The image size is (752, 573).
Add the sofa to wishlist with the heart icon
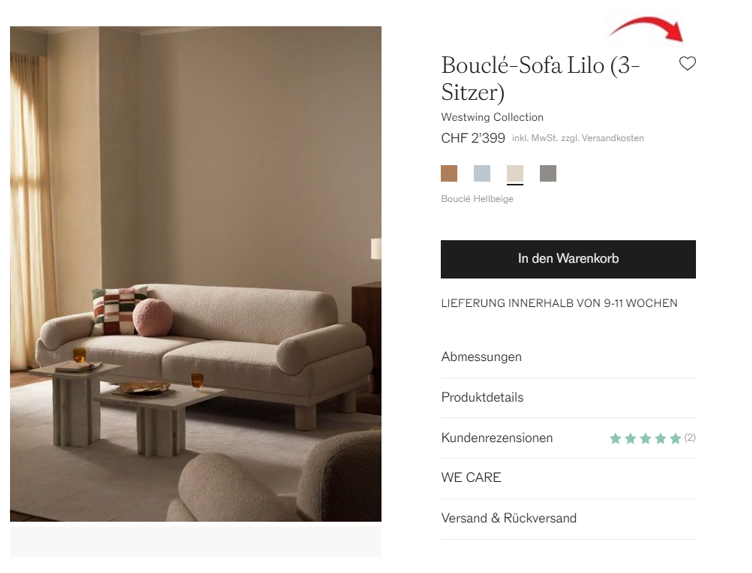687,63
